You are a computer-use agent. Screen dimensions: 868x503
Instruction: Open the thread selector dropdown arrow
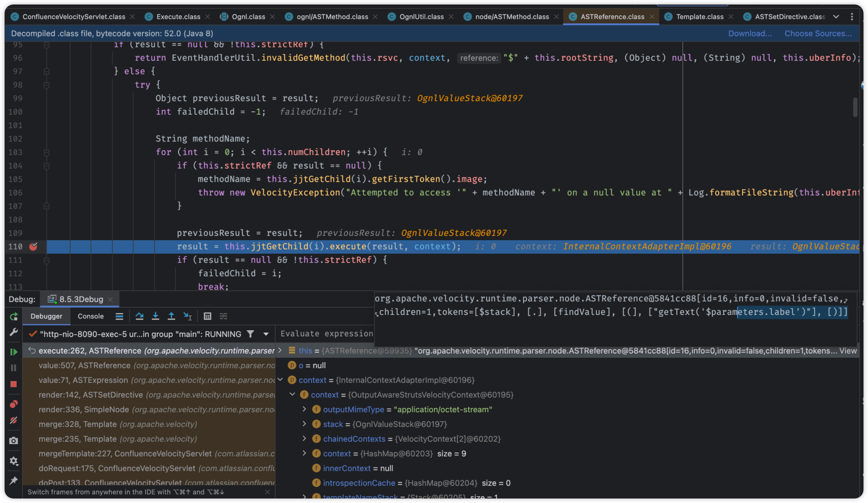click(x=266, y=334)
